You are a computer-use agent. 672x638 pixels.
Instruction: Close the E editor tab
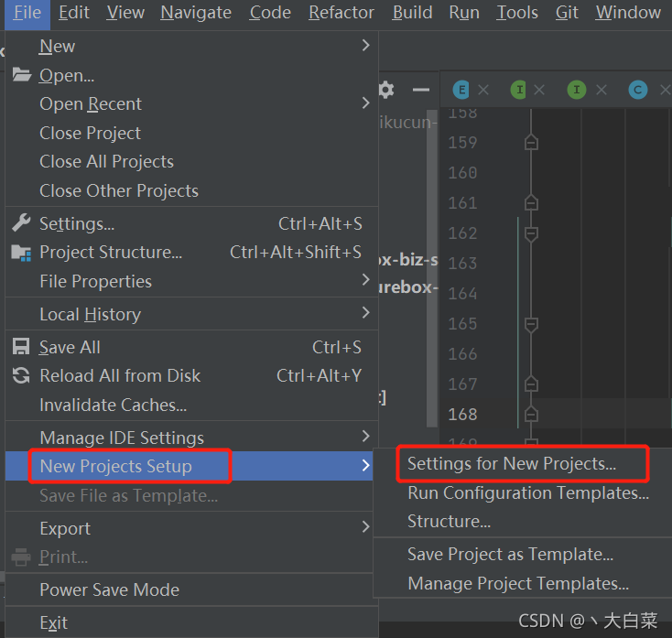tap(483, 90)
